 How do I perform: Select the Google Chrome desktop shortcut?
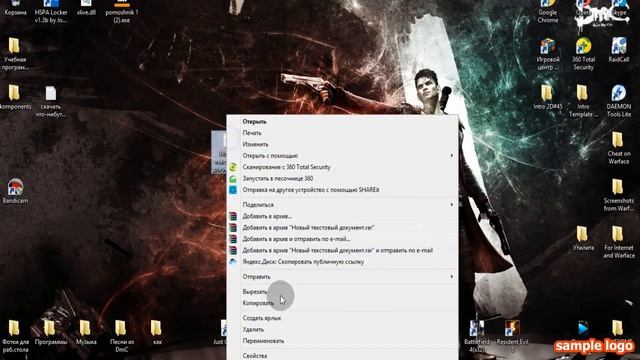coord(547,11)
